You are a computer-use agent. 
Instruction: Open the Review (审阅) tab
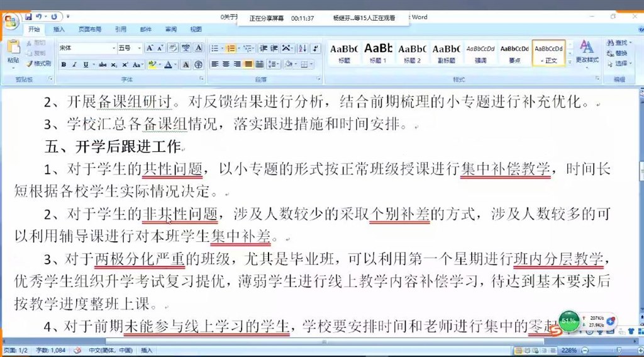(171, 29)
